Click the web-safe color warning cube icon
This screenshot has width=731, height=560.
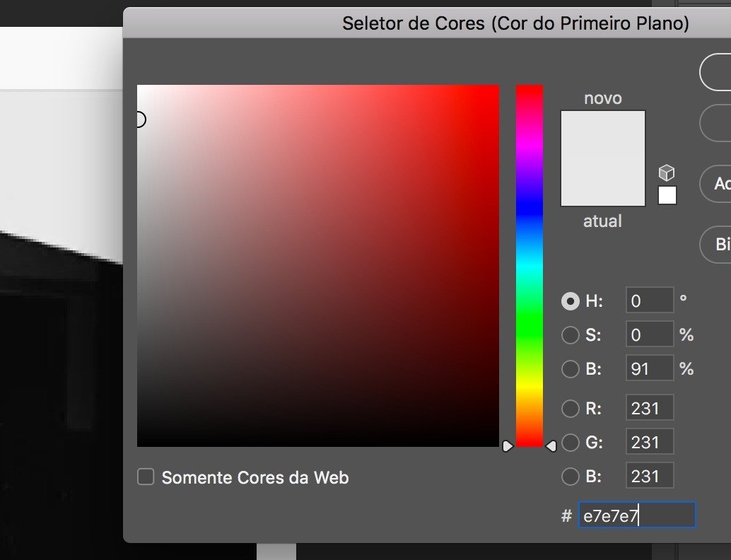(x=665, y=172)
